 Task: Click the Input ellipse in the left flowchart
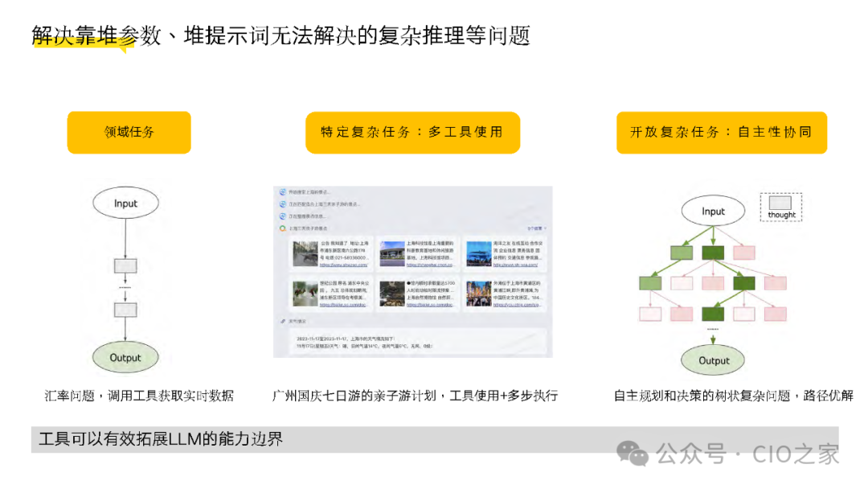125,203
